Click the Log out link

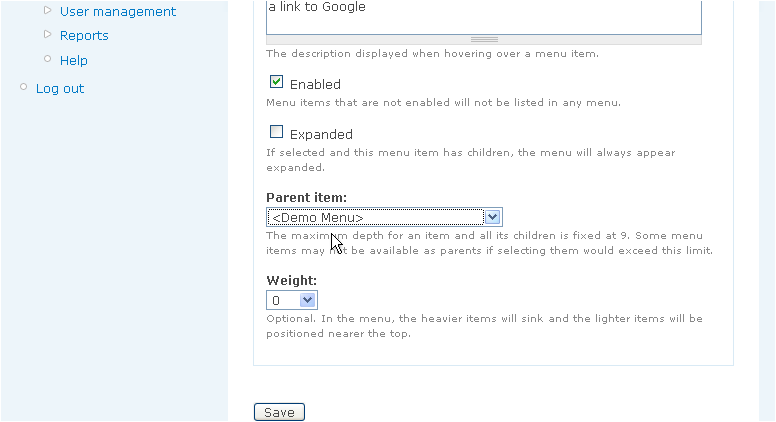tap(60, 89)
